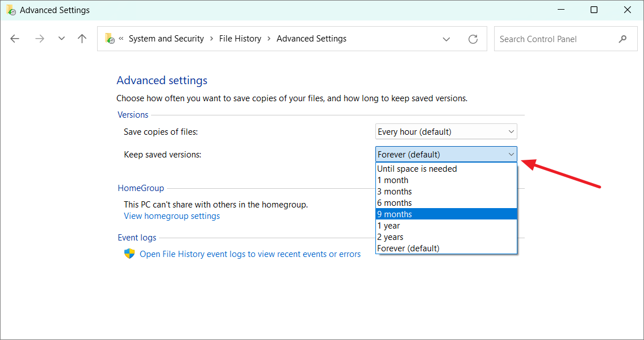Click the Back navigation arrow
This screenshot has width=644, height=340.
pos(15,39)
